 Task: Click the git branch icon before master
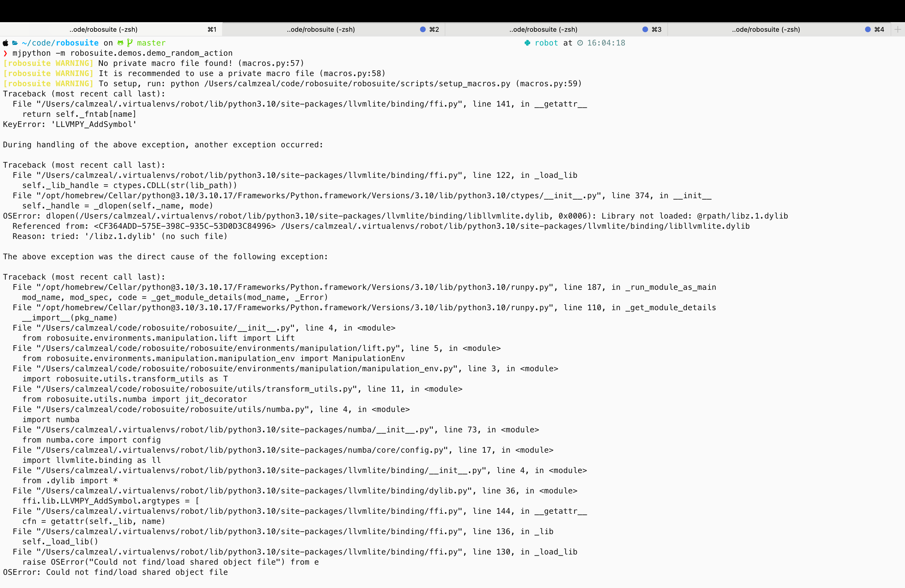pyautogui.click(x=129, y=43)
